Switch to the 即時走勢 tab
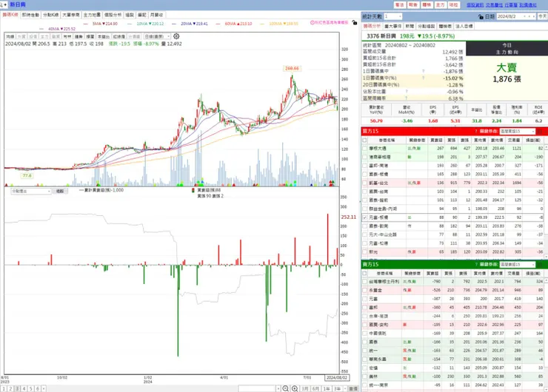Viewport: 548px width, 392px height. point(30,15)
